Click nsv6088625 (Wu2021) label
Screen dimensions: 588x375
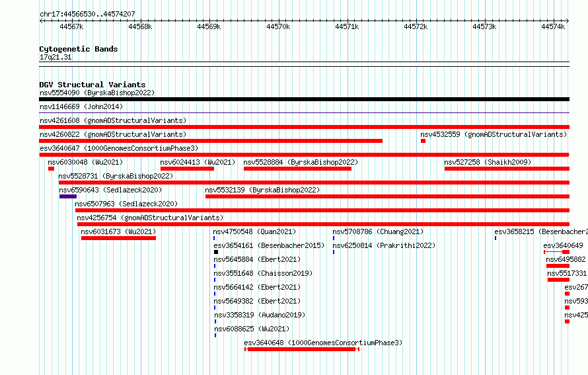click(252, 329)
